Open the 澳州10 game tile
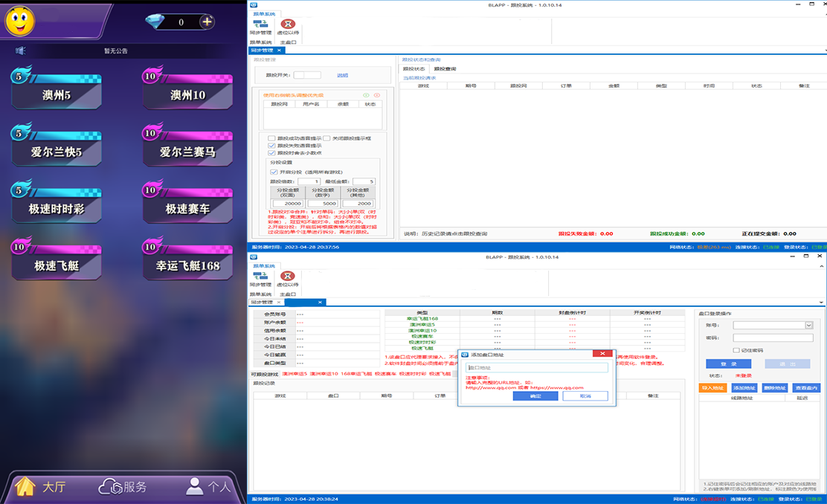Screen dimensions: 827x504 coord(187,94)
